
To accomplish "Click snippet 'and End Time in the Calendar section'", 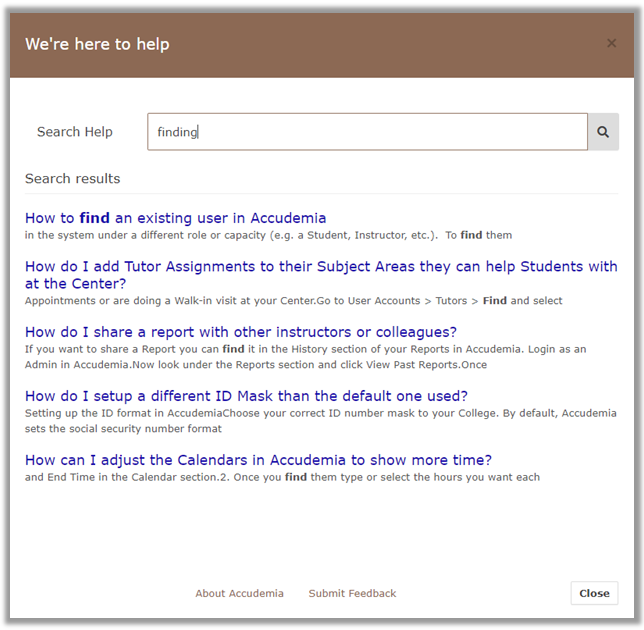I will point(283,477).
